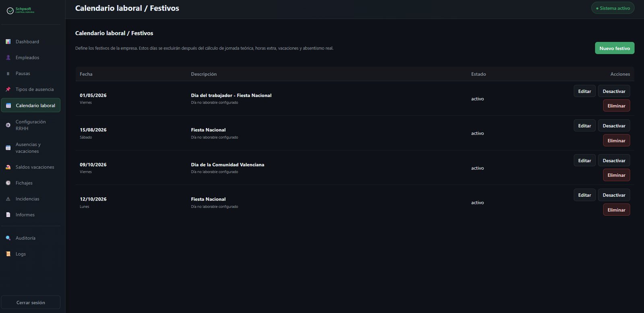This screenshot has width=644, height=313.
Task: Delete the 12/10/2026 holiday
Action: coord(616,210)
